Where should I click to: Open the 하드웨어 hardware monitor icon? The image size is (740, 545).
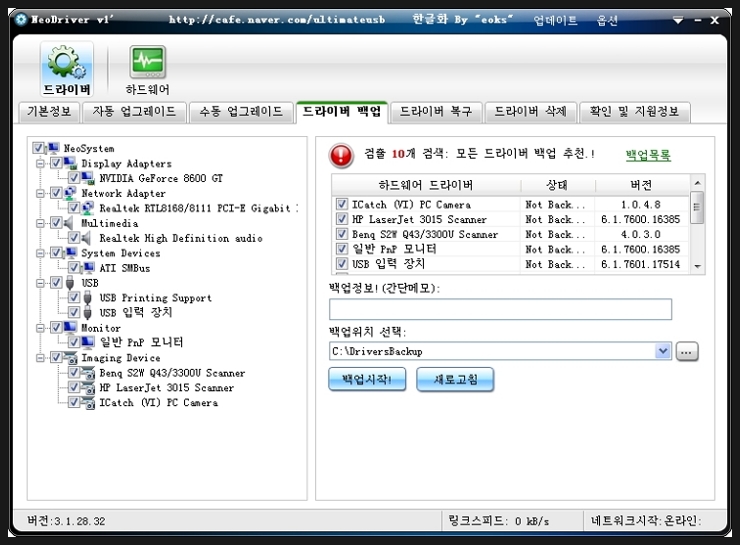[147, 64]
